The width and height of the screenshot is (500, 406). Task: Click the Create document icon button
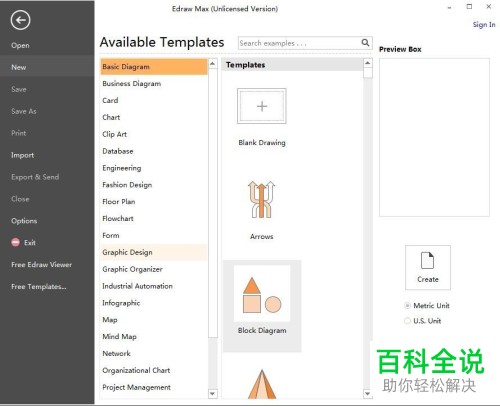(x=428, y=267)
